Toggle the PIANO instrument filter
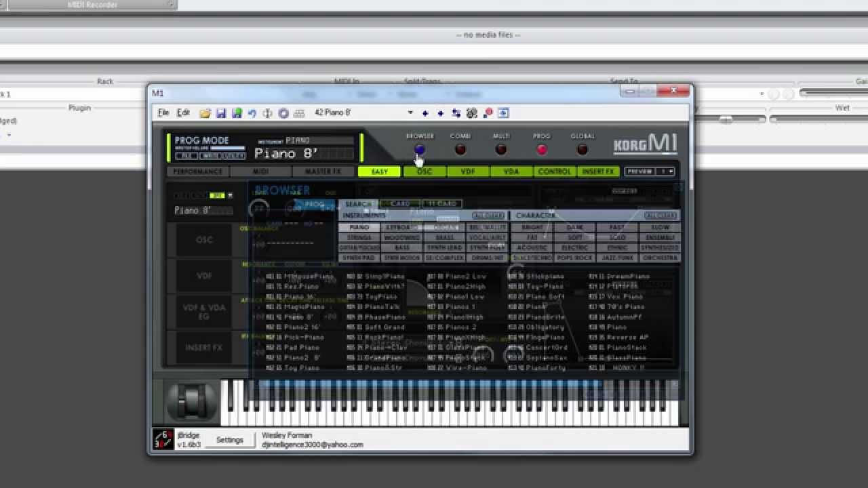 359,228
